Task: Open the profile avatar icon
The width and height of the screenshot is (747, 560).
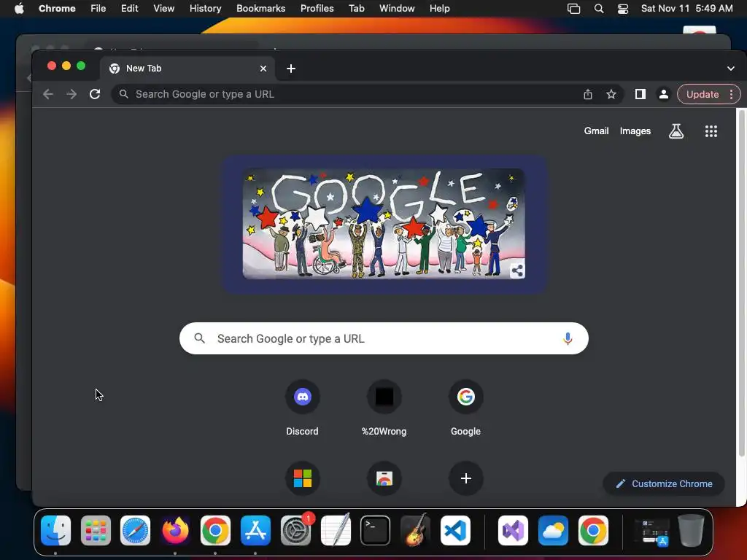Action: click(x=664, y=94)
